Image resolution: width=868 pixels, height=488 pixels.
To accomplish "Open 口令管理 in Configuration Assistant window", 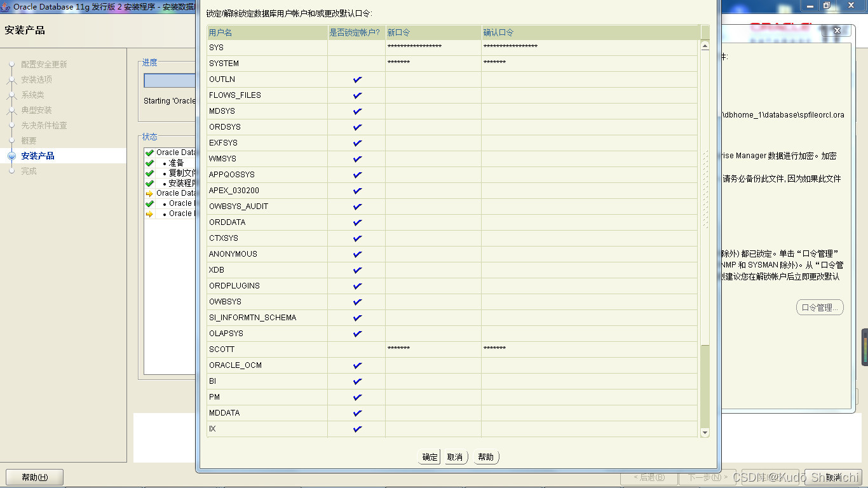I will pos(820,308).
